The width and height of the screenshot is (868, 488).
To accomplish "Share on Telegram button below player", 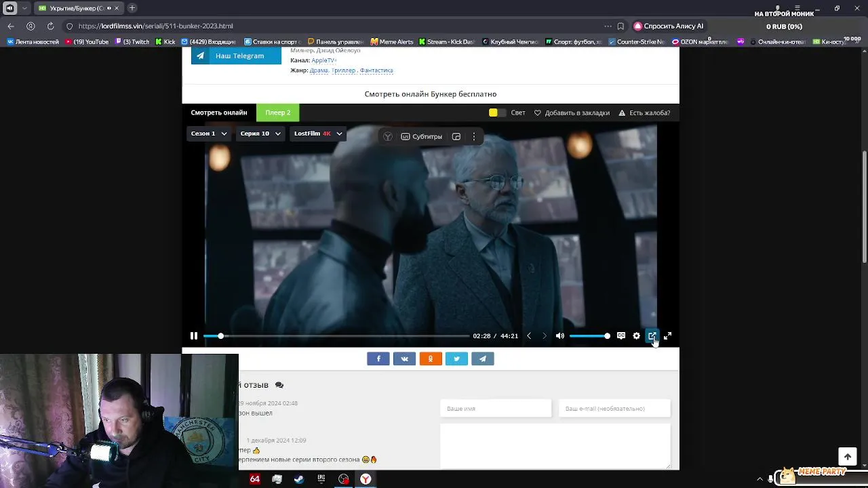I will 483,359.
